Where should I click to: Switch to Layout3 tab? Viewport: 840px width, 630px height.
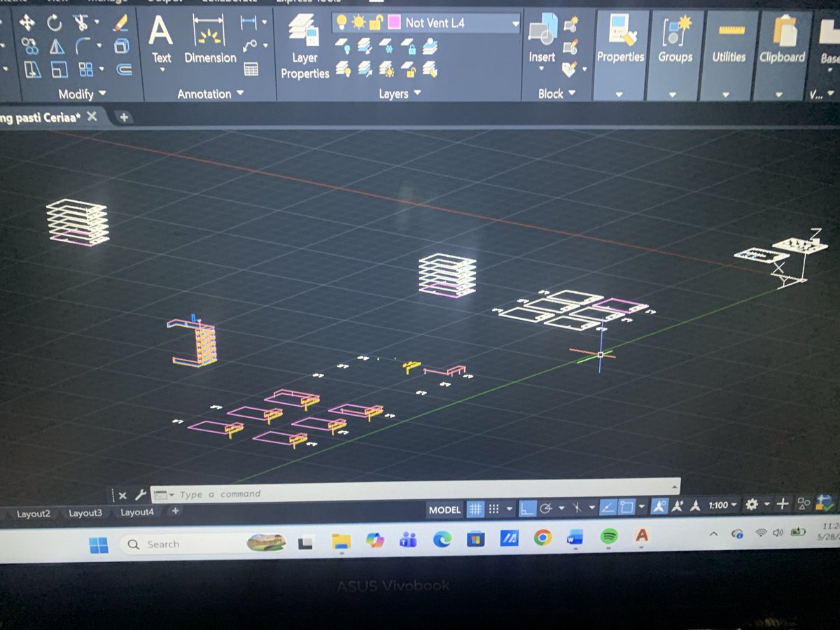pos(85,513)
